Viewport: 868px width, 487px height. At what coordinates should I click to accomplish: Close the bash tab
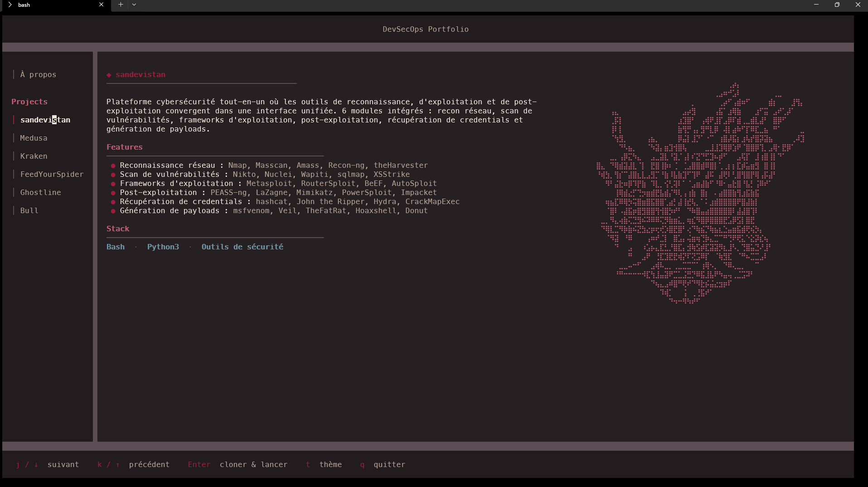coord(101,5)
